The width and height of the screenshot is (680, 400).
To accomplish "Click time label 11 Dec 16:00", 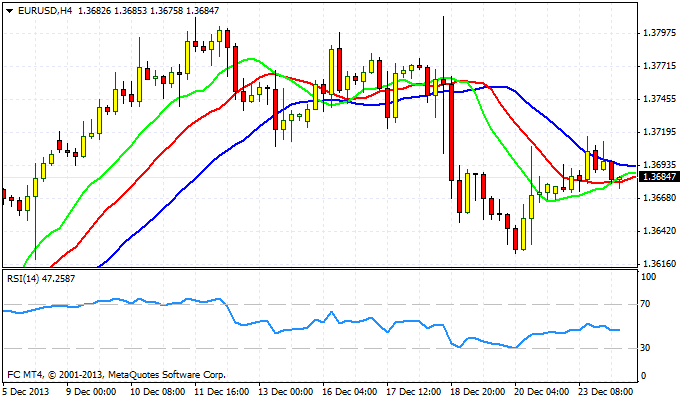I will [x=222, y=392].
